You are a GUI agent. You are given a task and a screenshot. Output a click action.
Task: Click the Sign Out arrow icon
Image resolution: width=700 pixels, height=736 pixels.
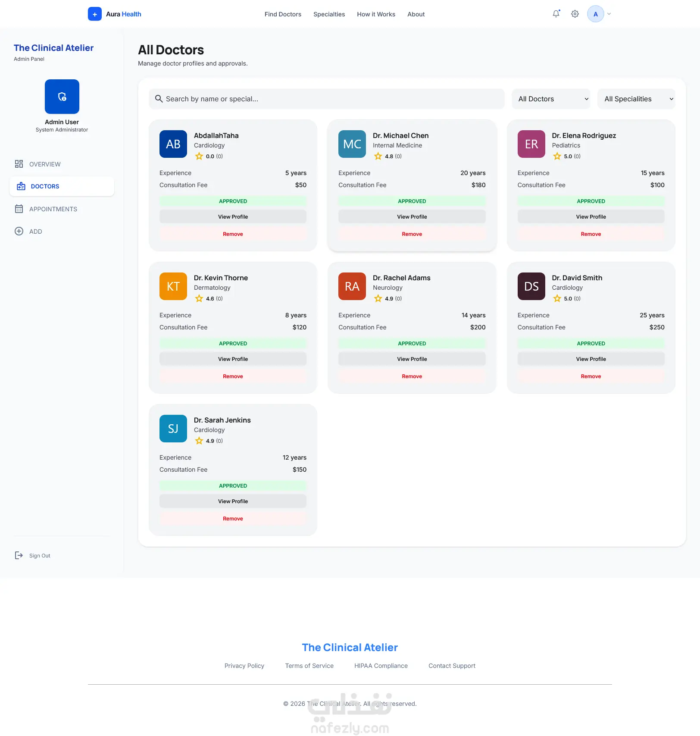19,555
